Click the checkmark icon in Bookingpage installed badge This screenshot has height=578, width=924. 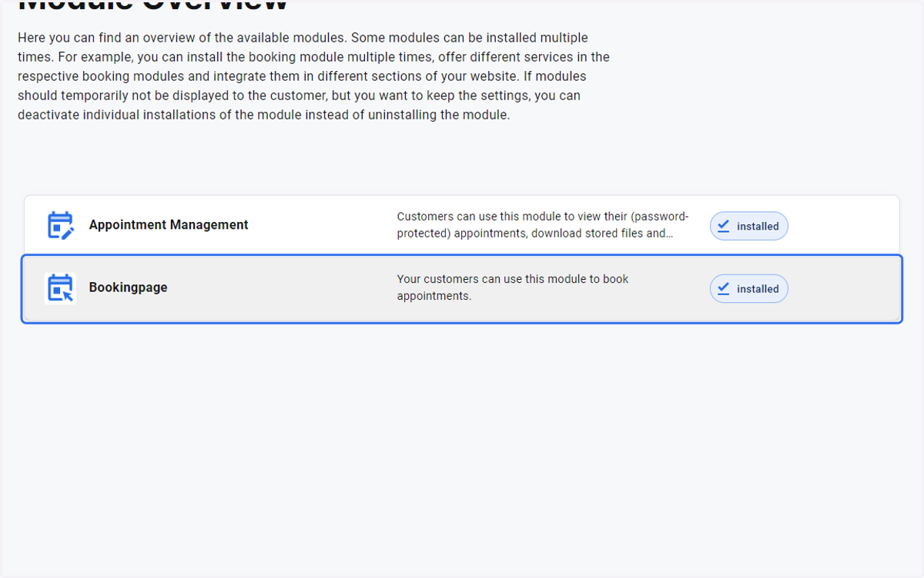[723, 289]
